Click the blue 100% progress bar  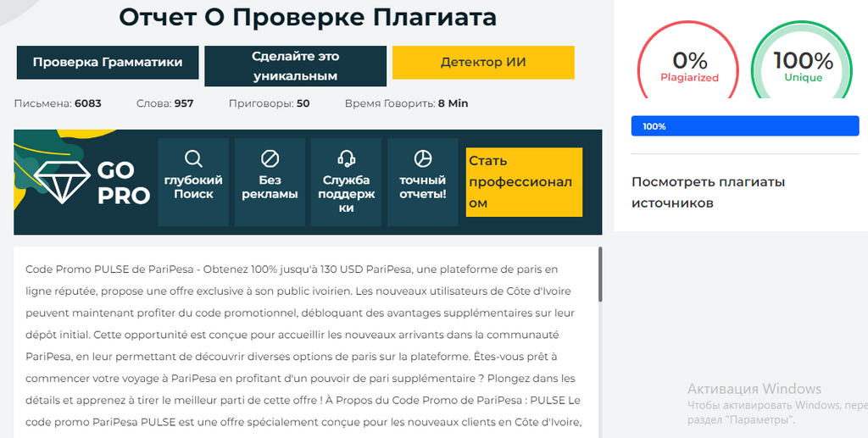coord(745,126)
